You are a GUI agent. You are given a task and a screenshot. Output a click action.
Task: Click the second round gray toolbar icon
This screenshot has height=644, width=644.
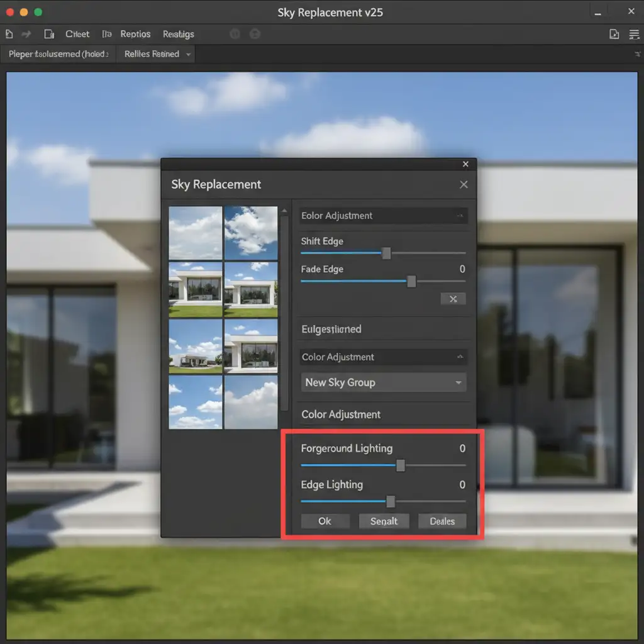[255, 34]
